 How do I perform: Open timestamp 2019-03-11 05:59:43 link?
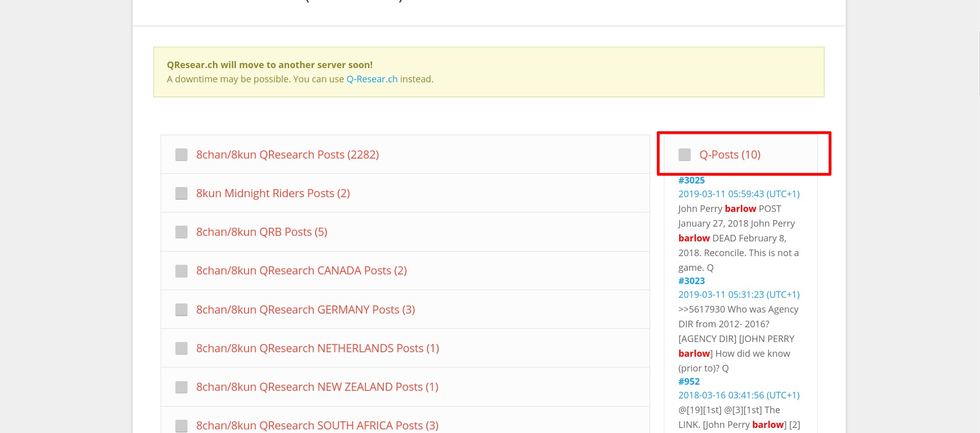click(739, 194)
